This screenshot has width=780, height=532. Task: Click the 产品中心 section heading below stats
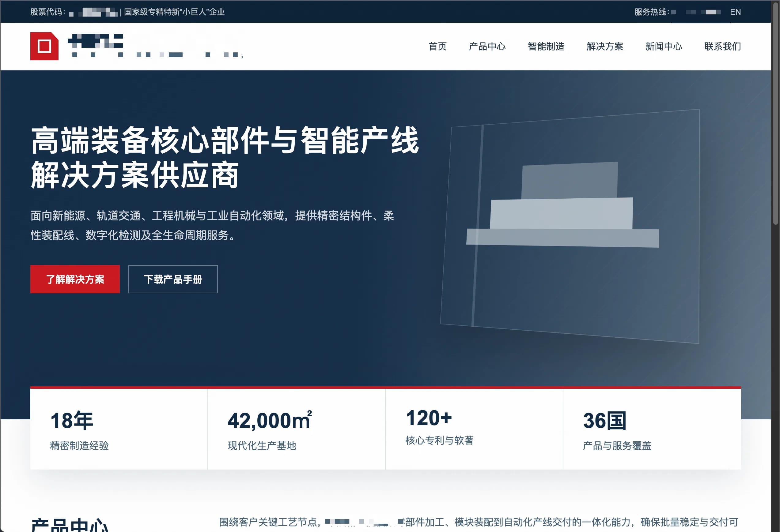[70, 525]
